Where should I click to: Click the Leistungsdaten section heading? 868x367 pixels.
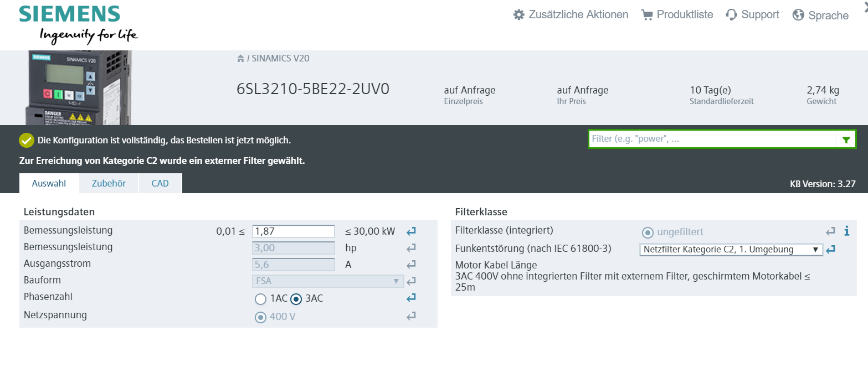[x=59, y=211]
